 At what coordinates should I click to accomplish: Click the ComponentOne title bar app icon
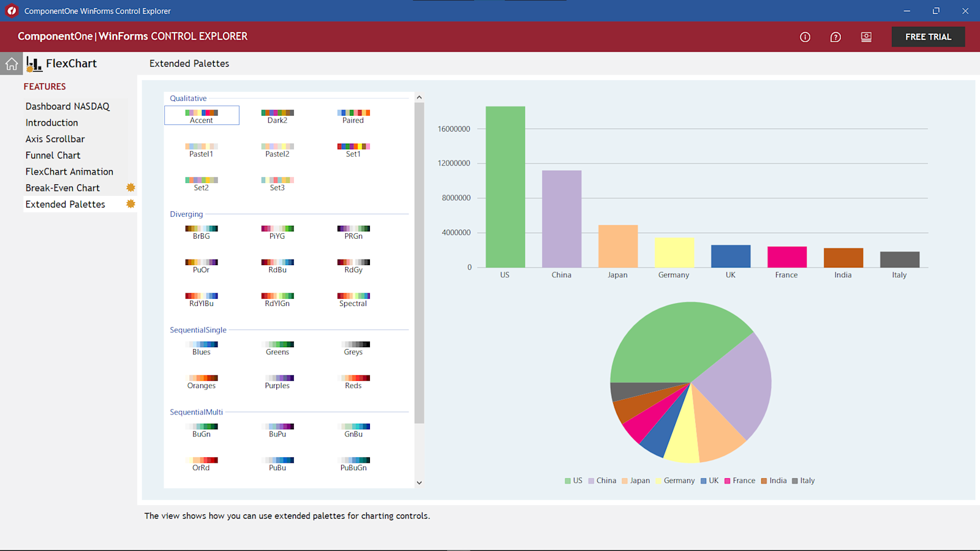12,10
